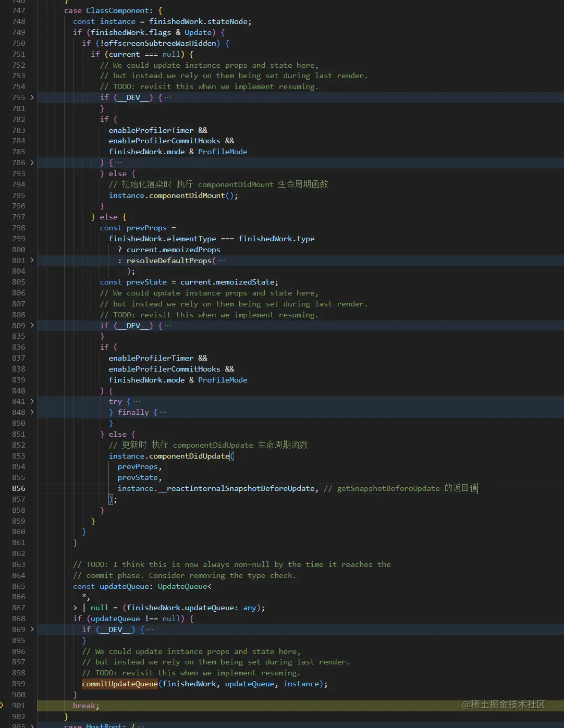Expand folded block at line 786
The image size is (564, 728).
tap(32, 163)
